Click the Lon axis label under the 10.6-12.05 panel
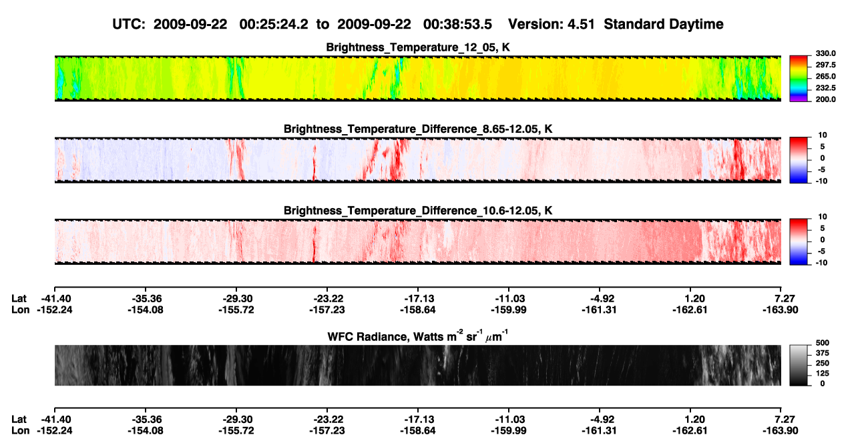868x445 pixels. 21,309
